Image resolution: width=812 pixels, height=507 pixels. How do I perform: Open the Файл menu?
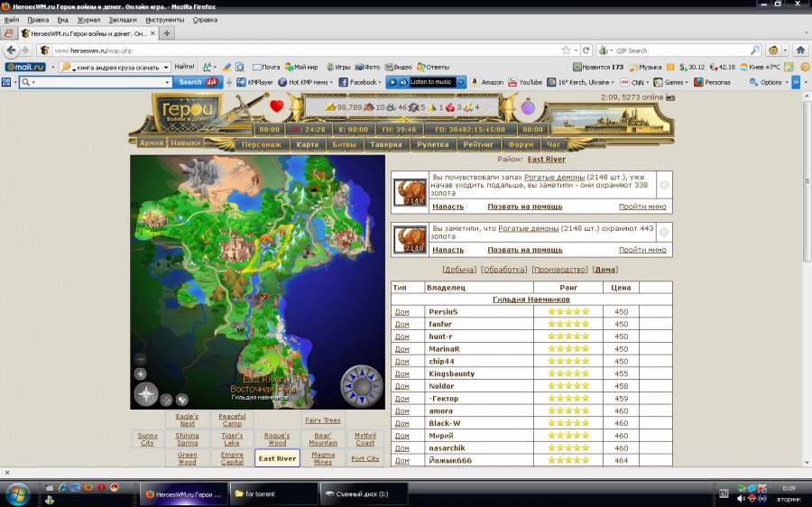point(12,20)
